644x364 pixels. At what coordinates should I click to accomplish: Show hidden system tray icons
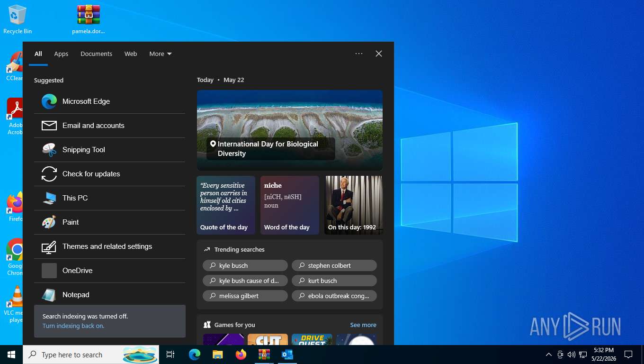549,355
